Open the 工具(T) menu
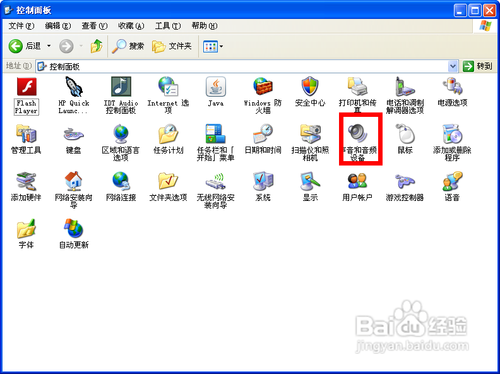 tap(168, 26)
